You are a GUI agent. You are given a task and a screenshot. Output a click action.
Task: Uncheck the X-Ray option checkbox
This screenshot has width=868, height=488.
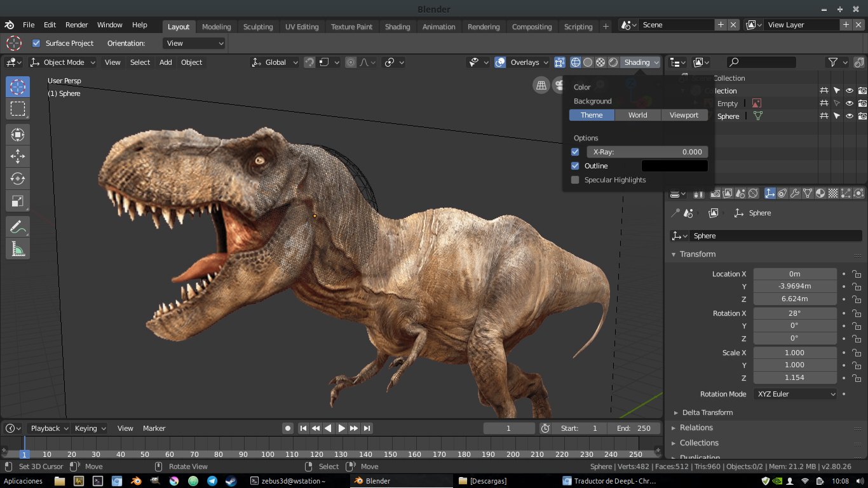[575, 152]
